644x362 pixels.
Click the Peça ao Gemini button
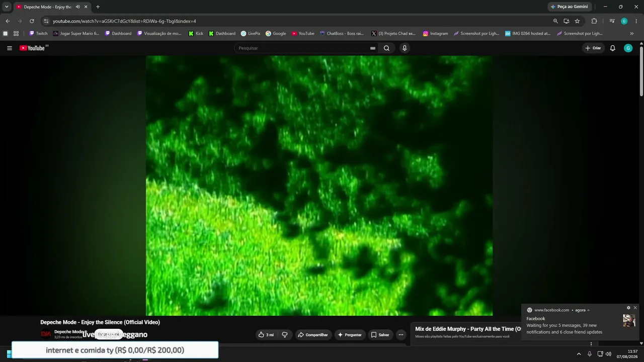point(569,7)
